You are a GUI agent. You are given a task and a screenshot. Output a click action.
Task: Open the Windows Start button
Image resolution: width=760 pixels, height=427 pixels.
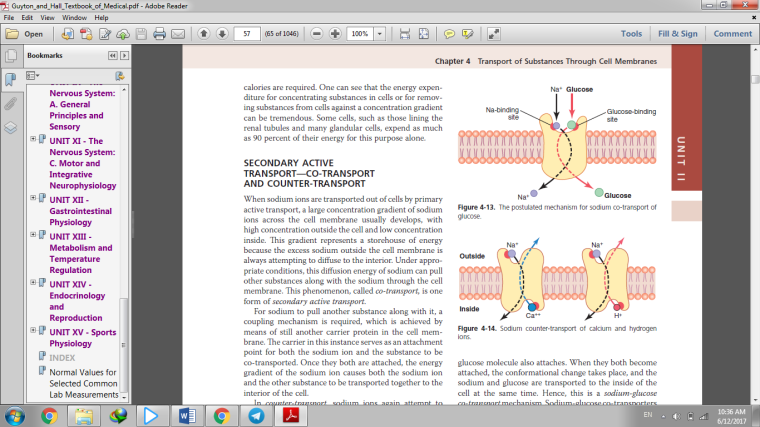(15, 416)
